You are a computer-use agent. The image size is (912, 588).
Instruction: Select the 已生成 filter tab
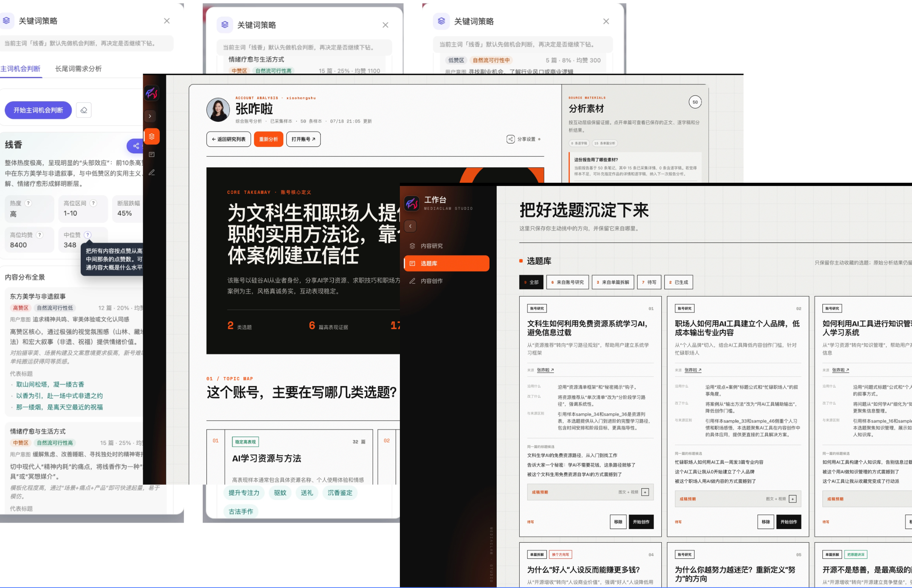pyautogui.click(x=678, y=282)
